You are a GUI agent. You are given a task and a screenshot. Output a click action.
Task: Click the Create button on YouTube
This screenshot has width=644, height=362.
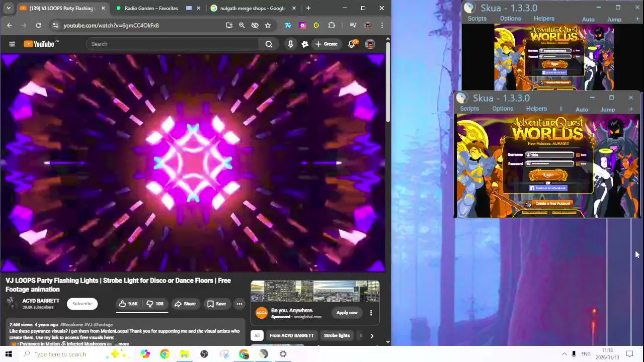click(x=327, y=44)
